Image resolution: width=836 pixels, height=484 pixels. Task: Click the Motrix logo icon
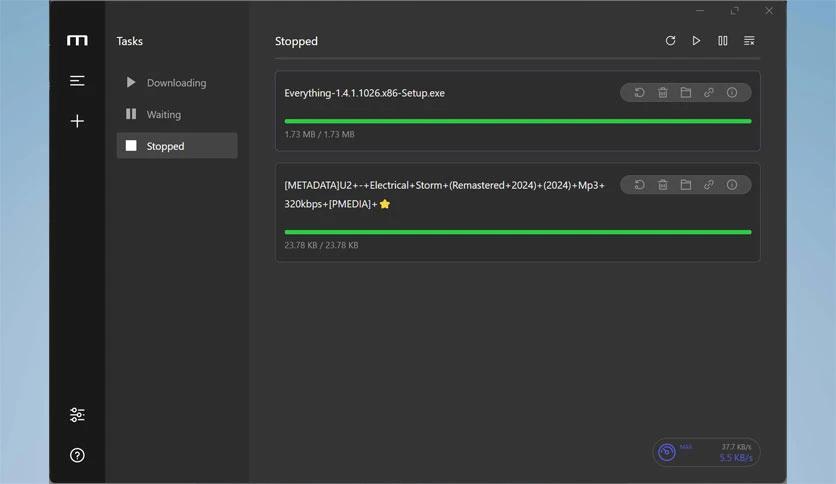[x=77, y=41]
